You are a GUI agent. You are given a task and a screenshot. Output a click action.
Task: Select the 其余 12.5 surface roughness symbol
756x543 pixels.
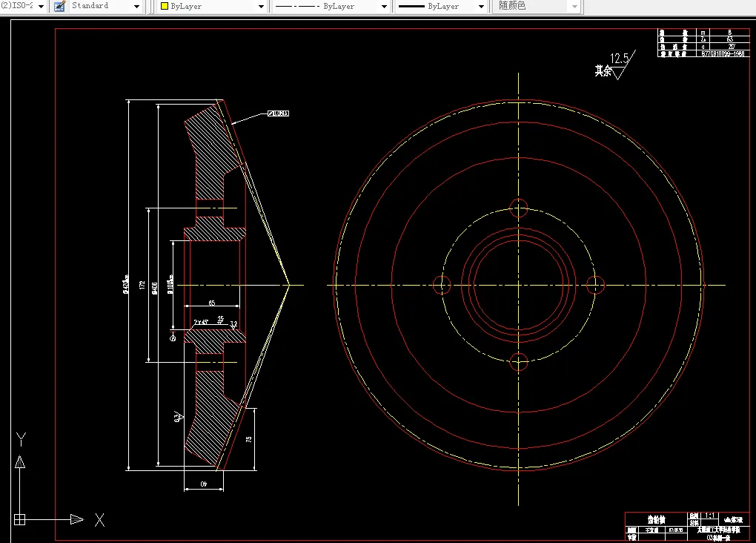pos(615,65)
